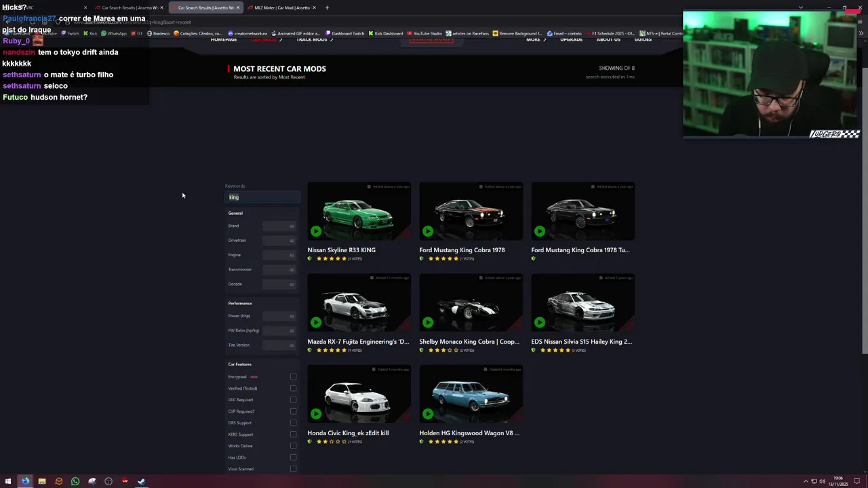This screenshot has width=868, height=488.
Task: Play preview of Nissan Skyline R33 KING
Action: pyautogui.click(x=316, y=231)
